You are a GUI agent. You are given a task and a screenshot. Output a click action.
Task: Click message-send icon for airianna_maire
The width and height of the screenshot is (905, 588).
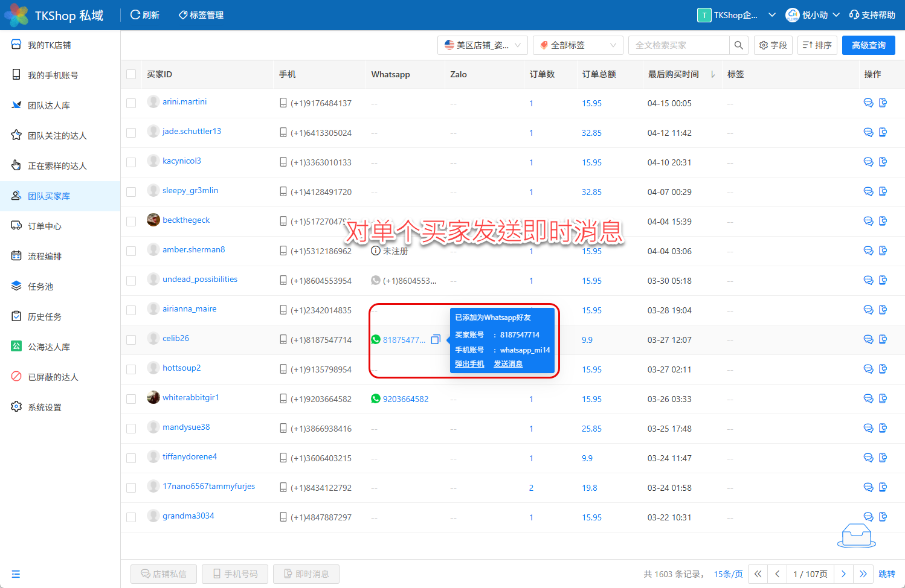(883, 310)
